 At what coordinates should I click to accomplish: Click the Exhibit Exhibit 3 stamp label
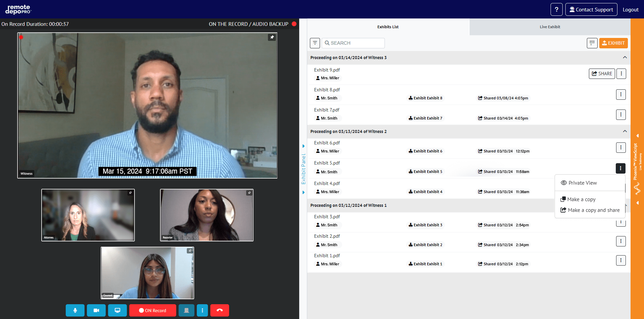pos(426,225)
